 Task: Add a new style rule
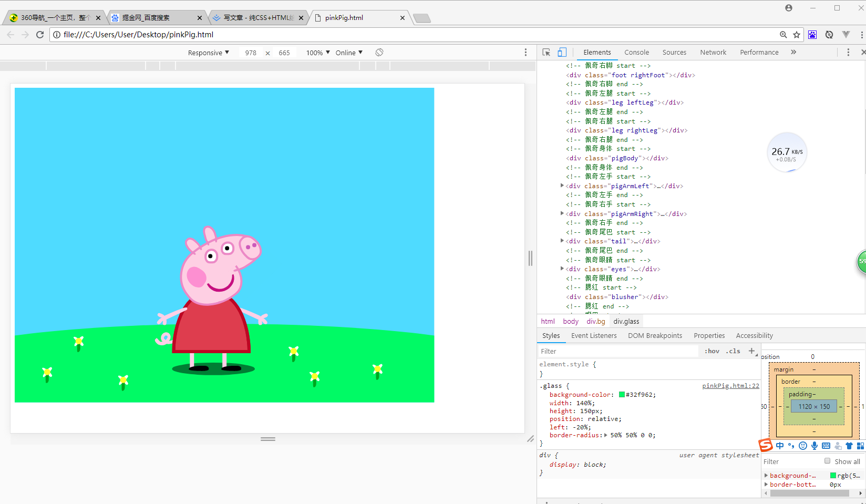point(751,351)
